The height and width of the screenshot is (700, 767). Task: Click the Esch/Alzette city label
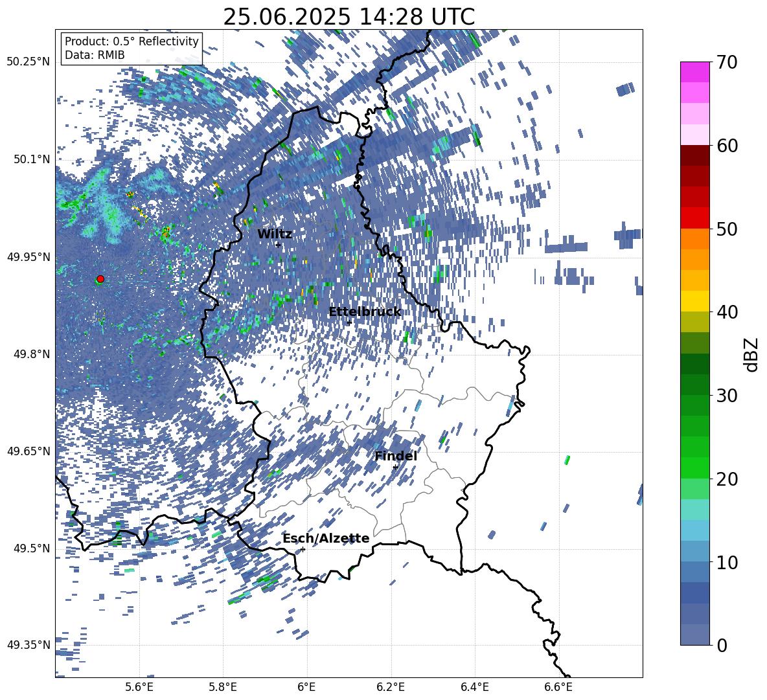click(x=326, y=538)
